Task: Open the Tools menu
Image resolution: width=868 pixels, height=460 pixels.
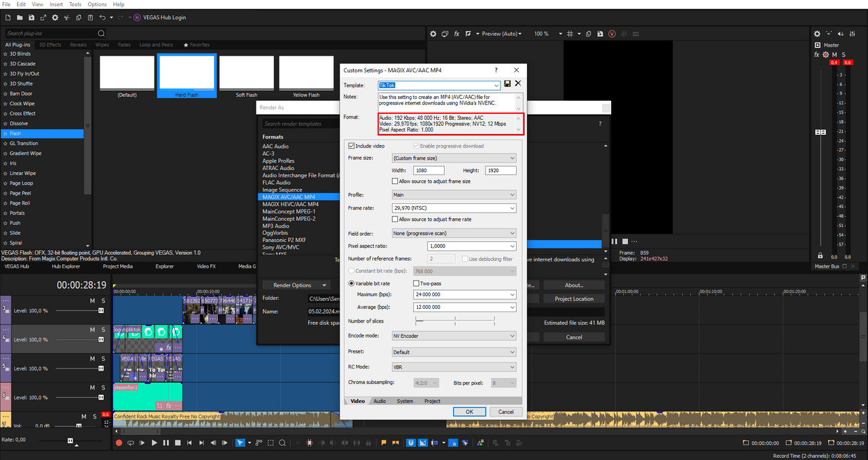Action: [75, 4]
